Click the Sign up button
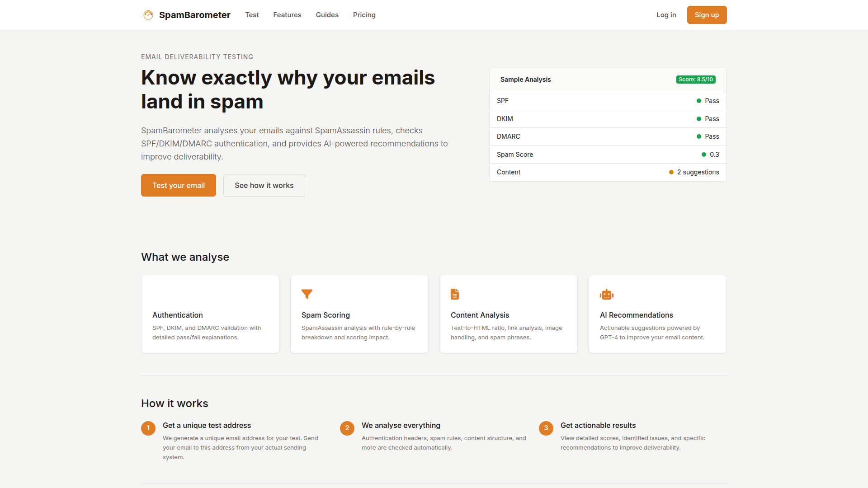The width and height of the screenshot is (868, 488). 707,14
